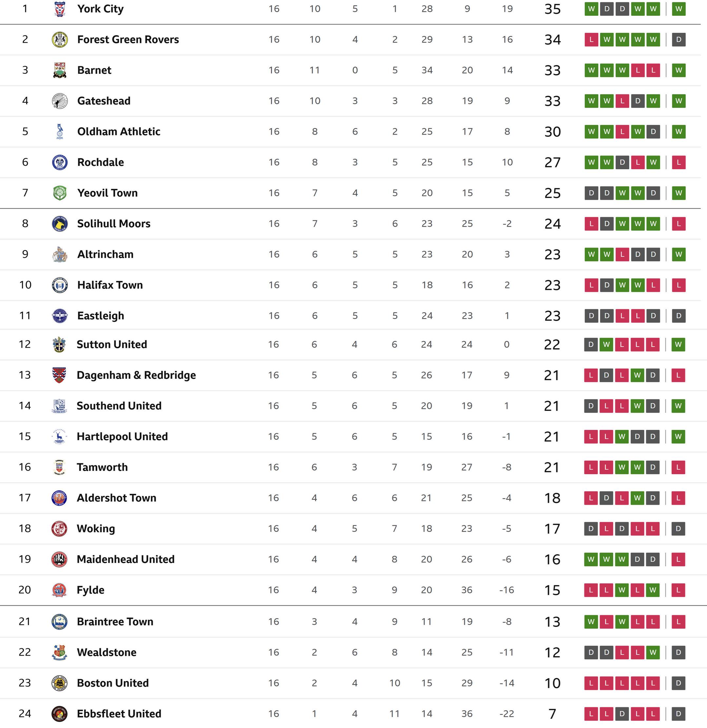Screen dimensions: 707x728
Task: Click the Boston United club logo
Action: [x=59, y=683]
